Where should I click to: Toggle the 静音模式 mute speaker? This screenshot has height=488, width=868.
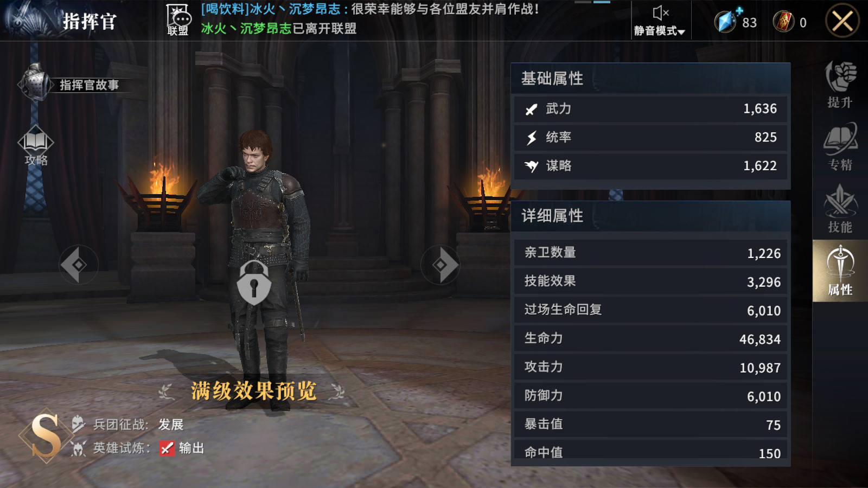660,13
